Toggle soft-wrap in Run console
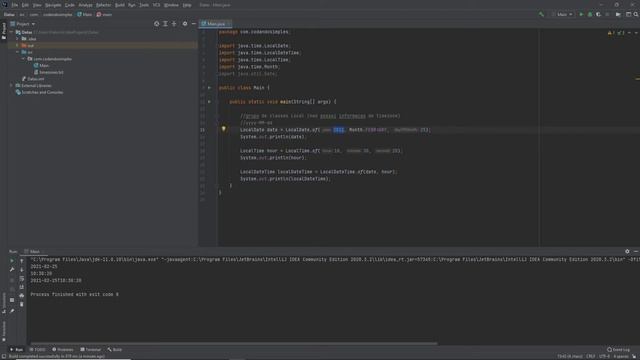 point(22,278)
